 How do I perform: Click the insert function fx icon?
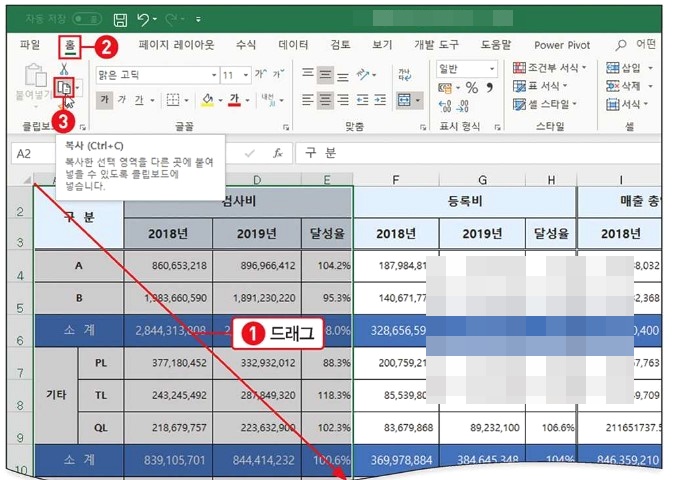point(278,153)
